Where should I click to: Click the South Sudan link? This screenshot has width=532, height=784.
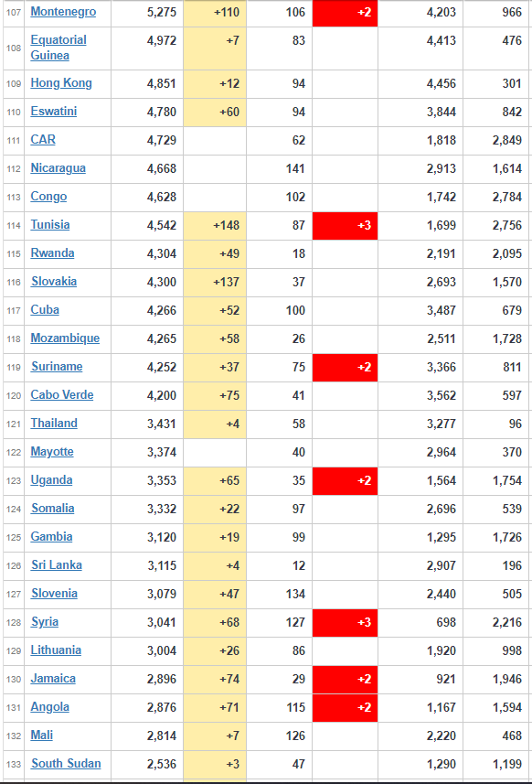[66, 764]
